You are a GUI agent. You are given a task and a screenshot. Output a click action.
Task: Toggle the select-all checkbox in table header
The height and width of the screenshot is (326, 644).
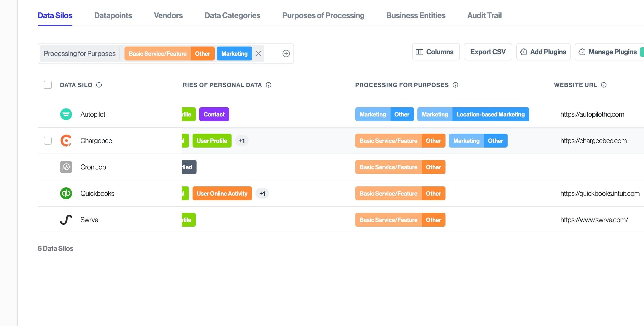tap(47, 85)
